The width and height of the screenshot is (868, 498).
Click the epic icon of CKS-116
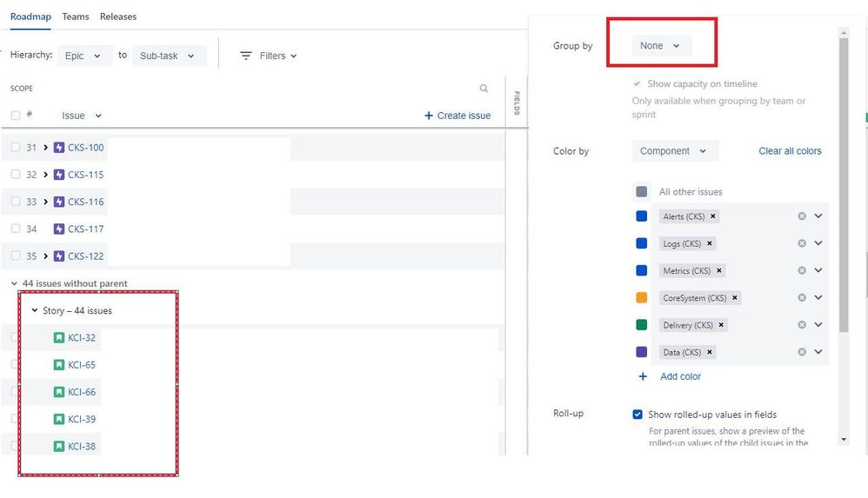[59, 202]
